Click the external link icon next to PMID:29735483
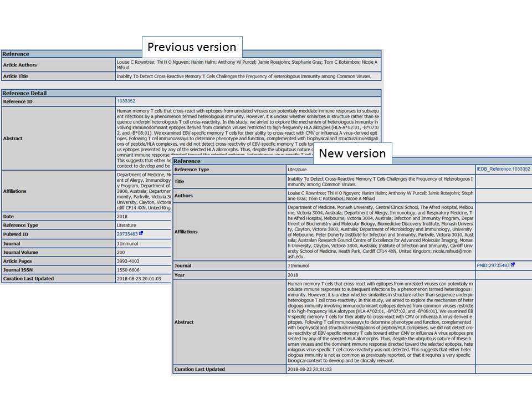The image size is (532, 399). tap(513, 265)
